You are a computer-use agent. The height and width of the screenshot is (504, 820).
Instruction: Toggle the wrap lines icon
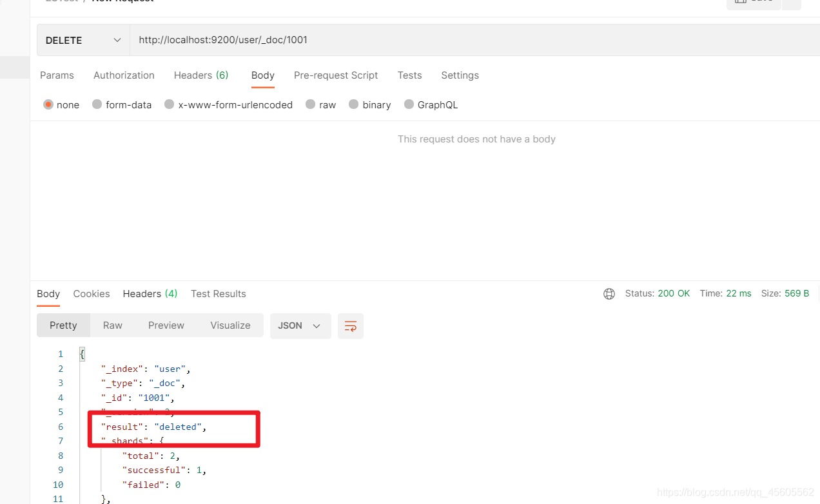351,326
